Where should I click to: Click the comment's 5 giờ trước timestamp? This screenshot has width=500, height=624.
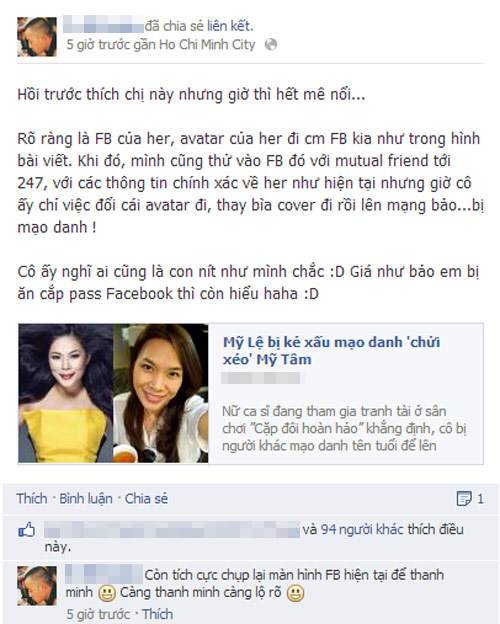point(98,614)
